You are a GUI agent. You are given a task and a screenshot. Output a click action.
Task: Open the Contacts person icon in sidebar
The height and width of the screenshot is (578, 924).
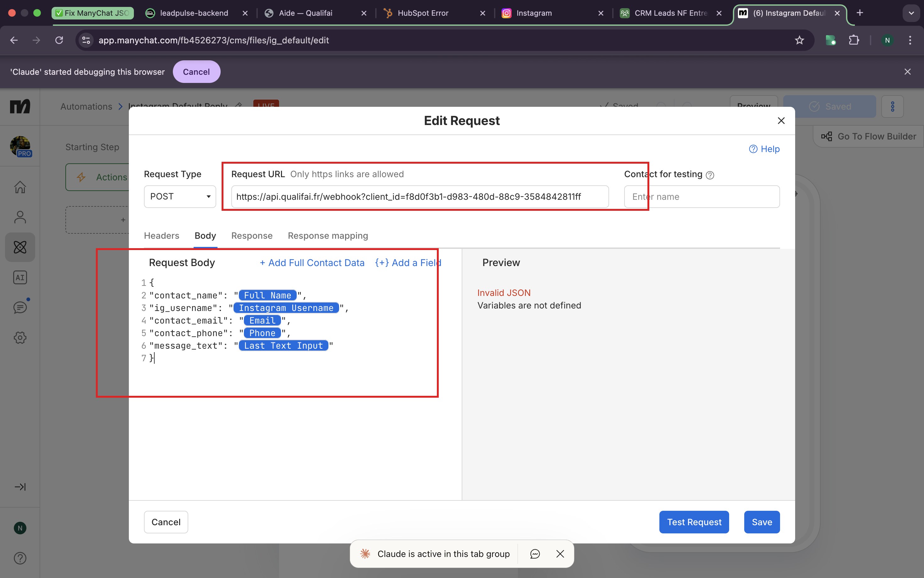coord(19,217)
